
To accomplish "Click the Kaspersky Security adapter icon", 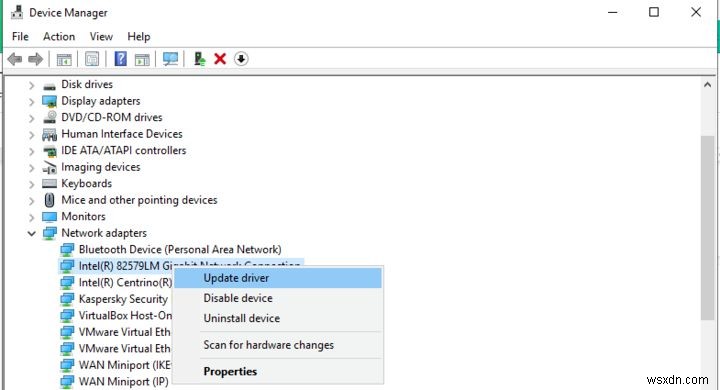I will (67, 300).
